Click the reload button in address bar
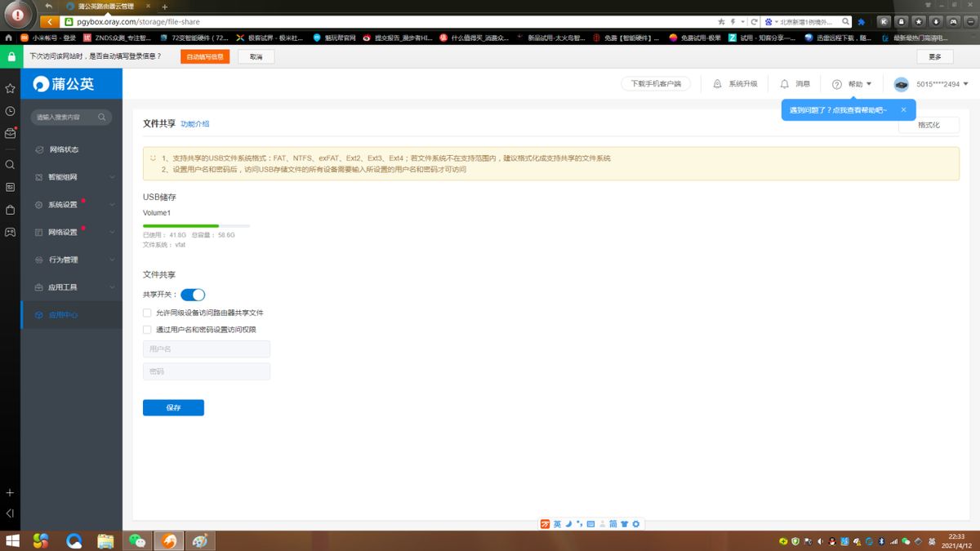The height and width of the screenshot is (551, 980). (x=754, y=22)
